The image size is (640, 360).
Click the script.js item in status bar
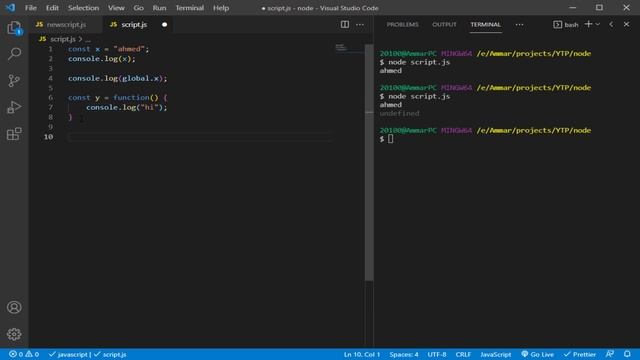point(110,354)
